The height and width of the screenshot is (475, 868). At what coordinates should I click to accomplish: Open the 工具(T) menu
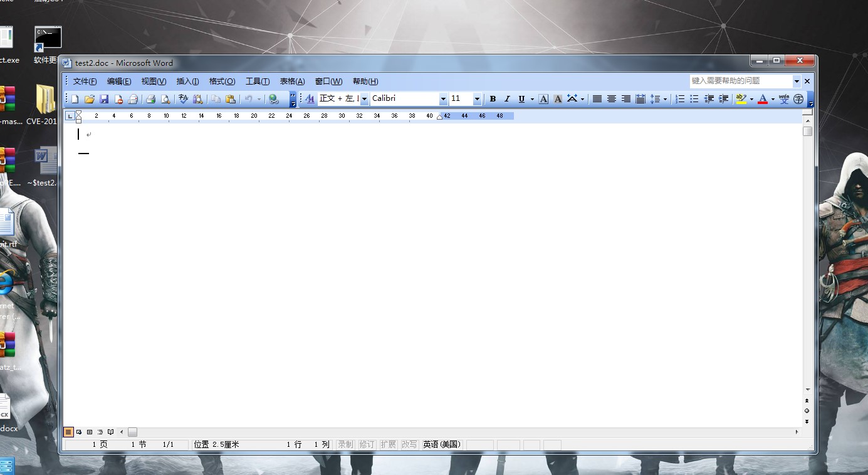point(258,81)
